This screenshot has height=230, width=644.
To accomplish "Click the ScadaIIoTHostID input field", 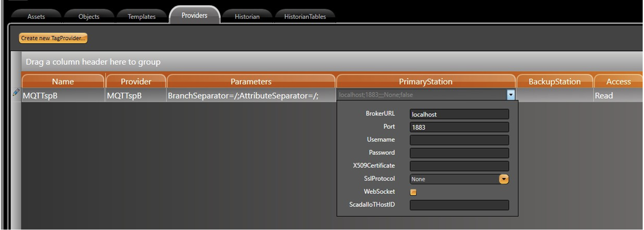I will [x=459, y=205].
